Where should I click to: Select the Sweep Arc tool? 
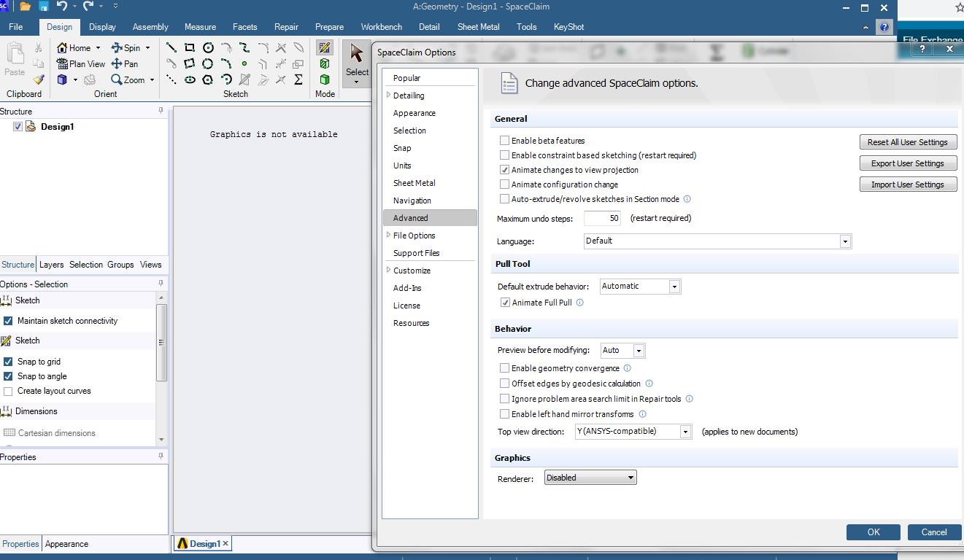pos(226,79)
